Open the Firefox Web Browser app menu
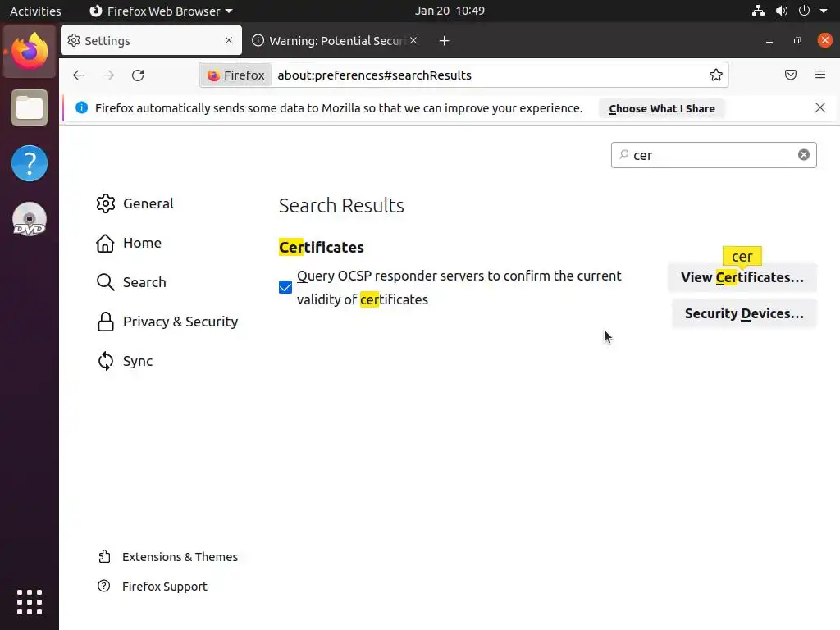This screenshot has height=630, width=840. pos(161,11)
